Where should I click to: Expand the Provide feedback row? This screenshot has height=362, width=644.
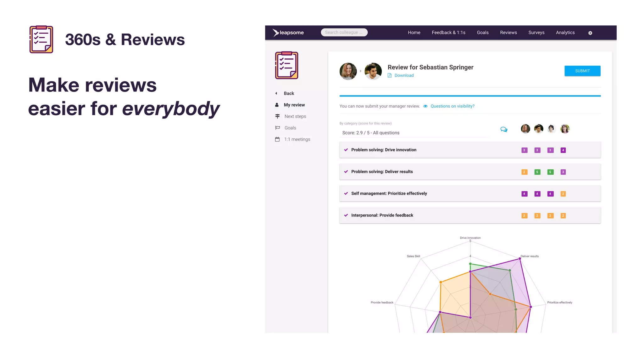click(x=382, y=215)
